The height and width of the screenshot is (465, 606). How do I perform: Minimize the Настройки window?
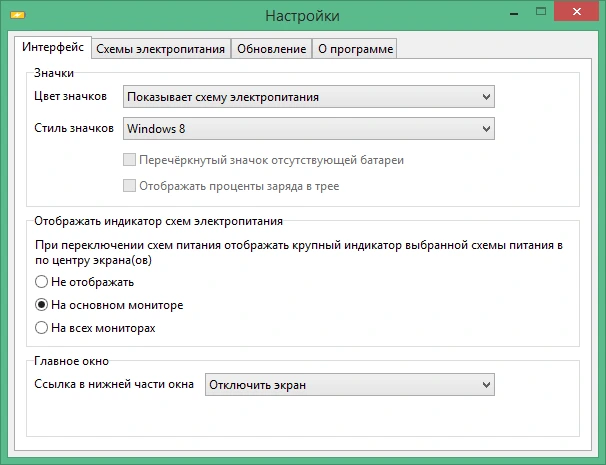click(x=514, y=14)
